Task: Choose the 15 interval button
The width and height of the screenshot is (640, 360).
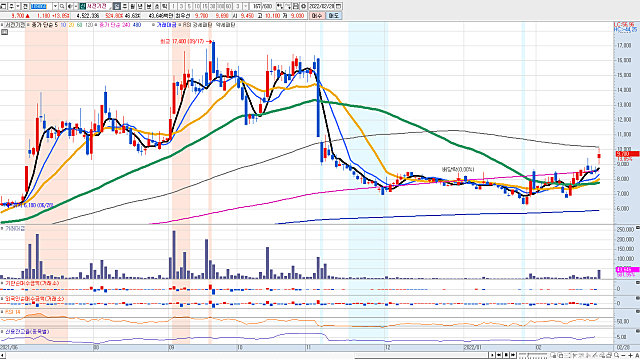Action: click(x=204, y=6)
